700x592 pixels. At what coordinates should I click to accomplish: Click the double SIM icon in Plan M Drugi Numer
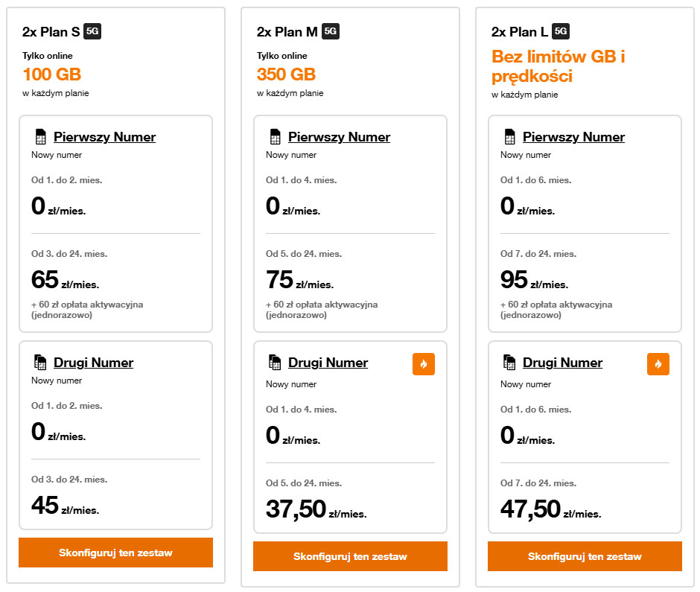point(275,363)
